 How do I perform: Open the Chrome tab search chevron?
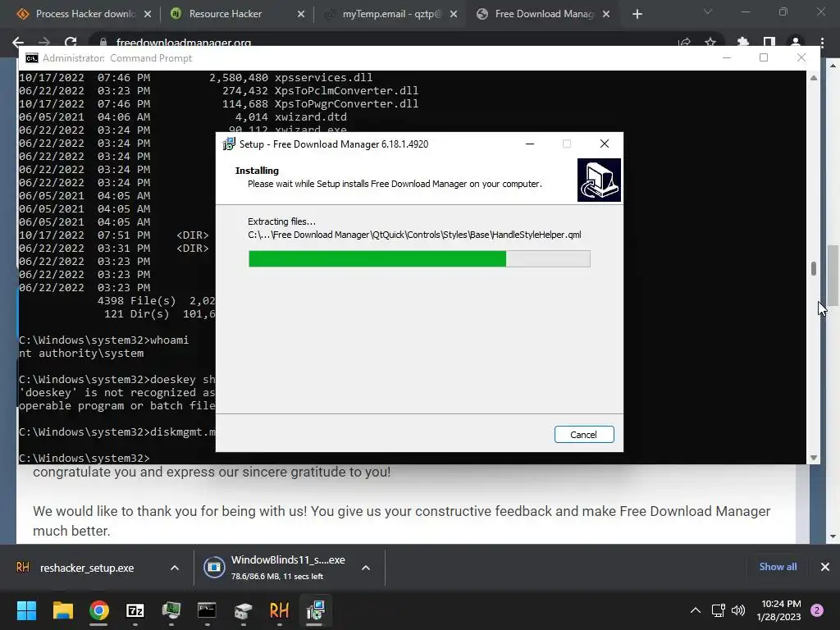708,11
